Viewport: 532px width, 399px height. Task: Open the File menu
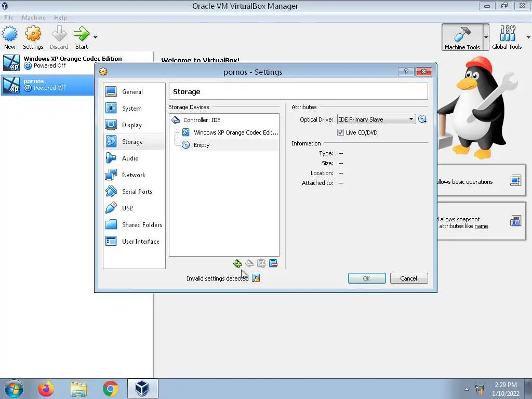(9, 17)
